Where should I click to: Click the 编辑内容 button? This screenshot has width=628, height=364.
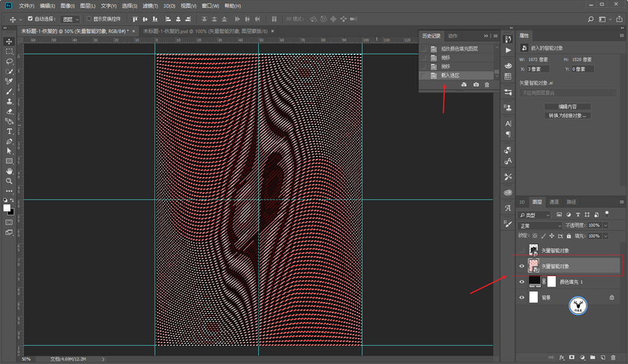pyautogui.click(x=567, y=107)
